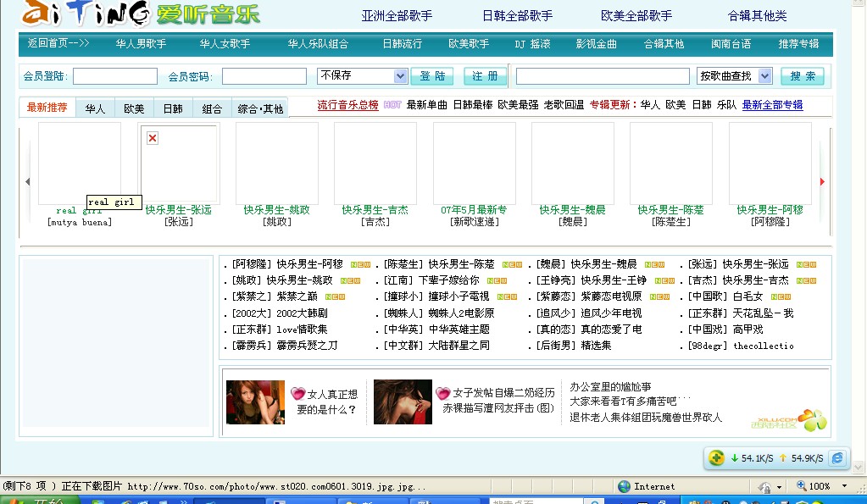Open the 不保存 login save dropdown
The image size is (867, 504).
[x=400, y=75]
